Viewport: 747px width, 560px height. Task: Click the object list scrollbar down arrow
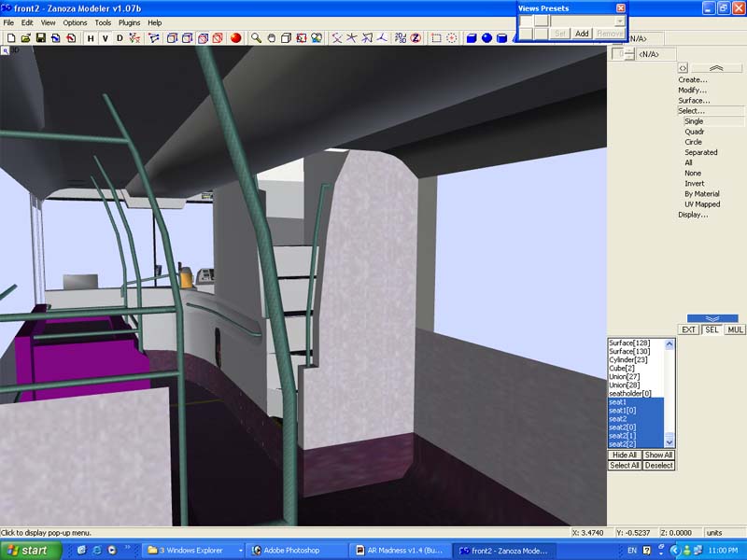point(669,443)
